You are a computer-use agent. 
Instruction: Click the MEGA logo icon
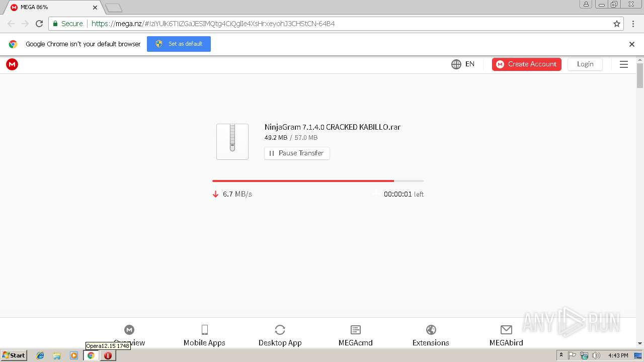[x=12, y=64]
